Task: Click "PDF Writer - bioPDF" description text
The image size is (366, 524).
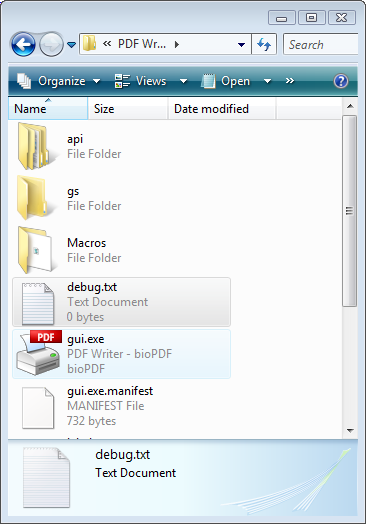Action: (x=119, y=354)
